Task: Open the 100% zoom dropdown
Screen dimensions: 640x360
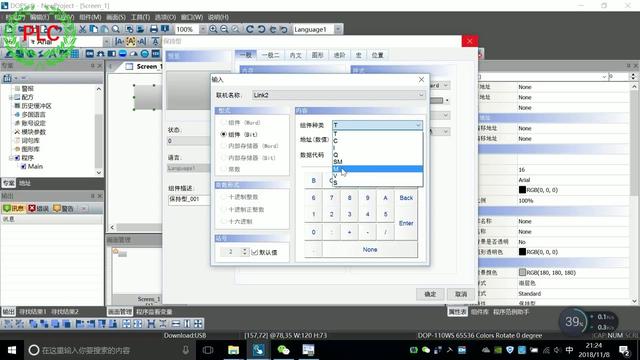Action: [202, 29]
